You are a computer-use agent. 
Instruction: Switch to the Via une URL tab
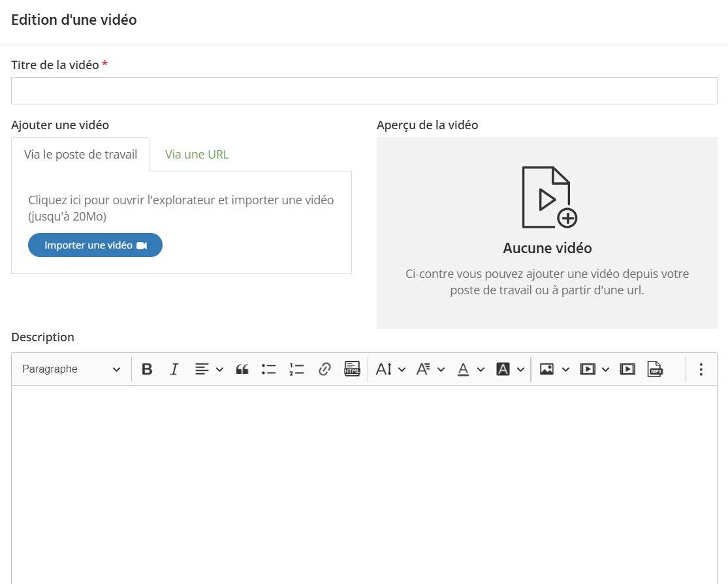(x=197, y=155)
